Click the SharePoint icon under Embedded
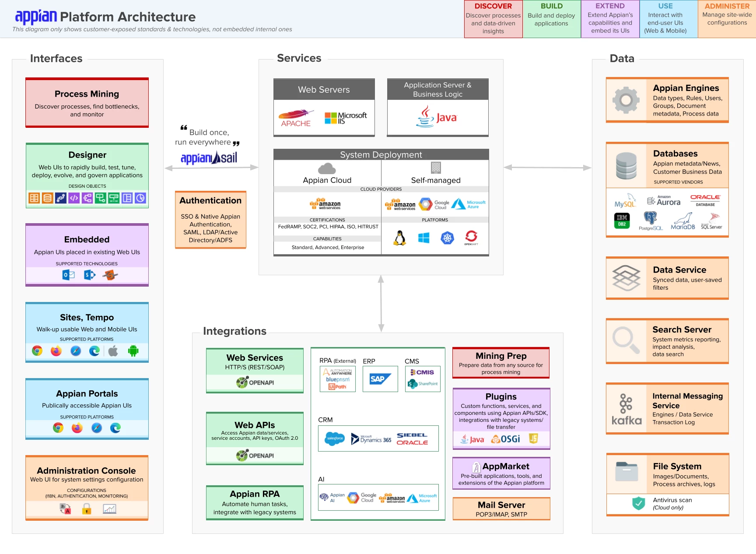The image size is (756, 554). point(90,275)
